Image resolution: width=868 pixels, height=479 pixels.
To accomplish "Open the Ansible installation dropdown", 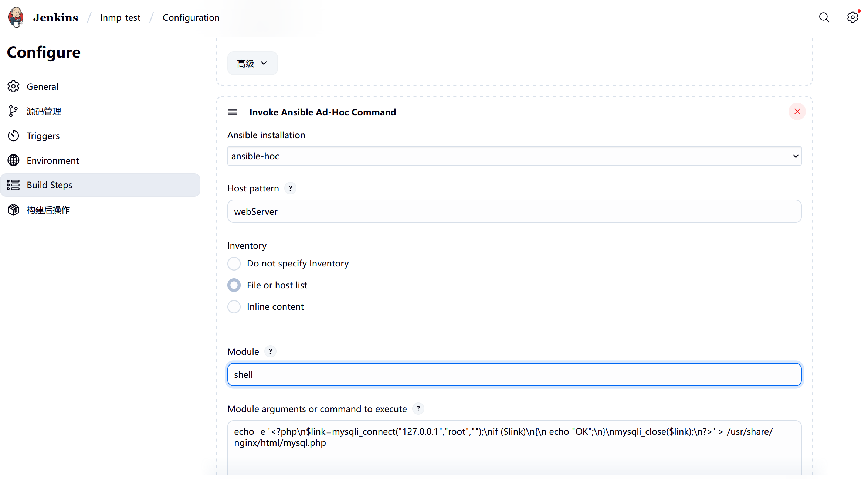I will click(514, 156).
